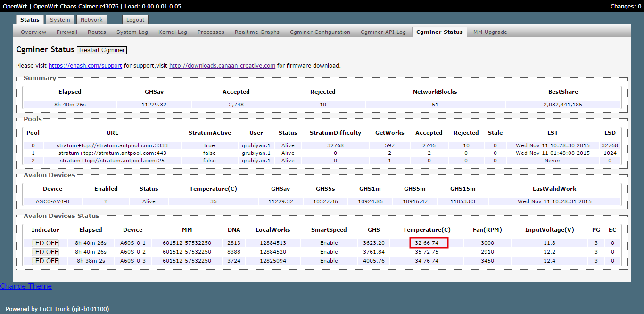Click the BestShare value 2,032,441,185

(563, 105)
